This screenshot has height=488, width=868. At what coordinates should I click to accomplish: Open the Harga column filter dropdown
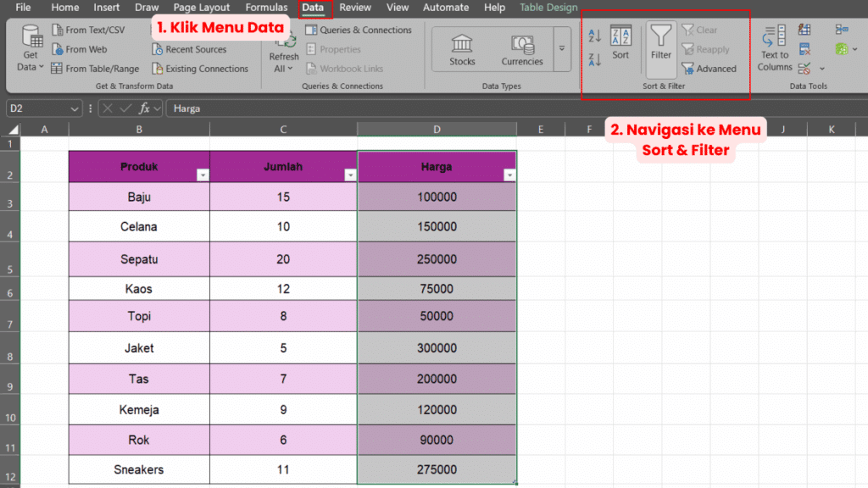509,174
